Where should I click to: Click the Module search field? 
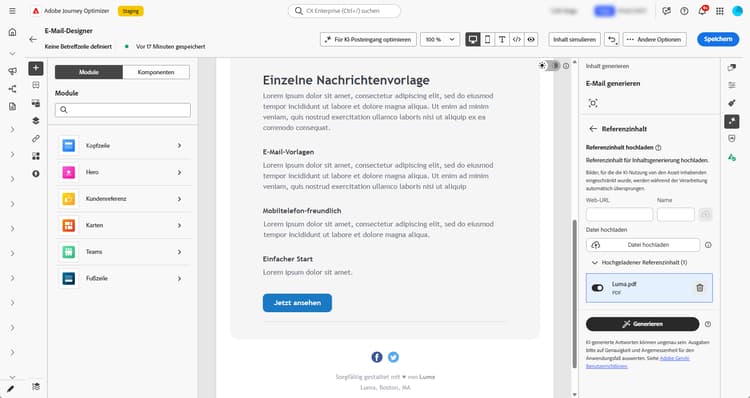tap(122, 110)
